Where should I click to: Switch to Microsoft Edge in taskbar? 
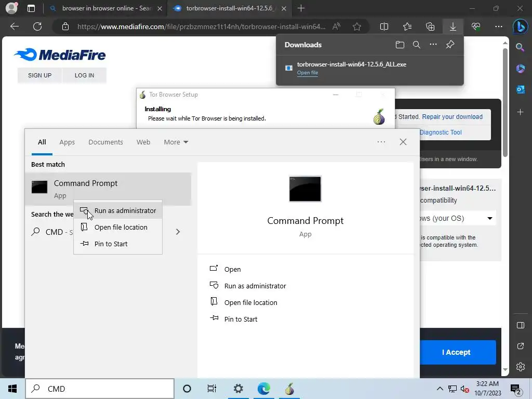point(263,389)
